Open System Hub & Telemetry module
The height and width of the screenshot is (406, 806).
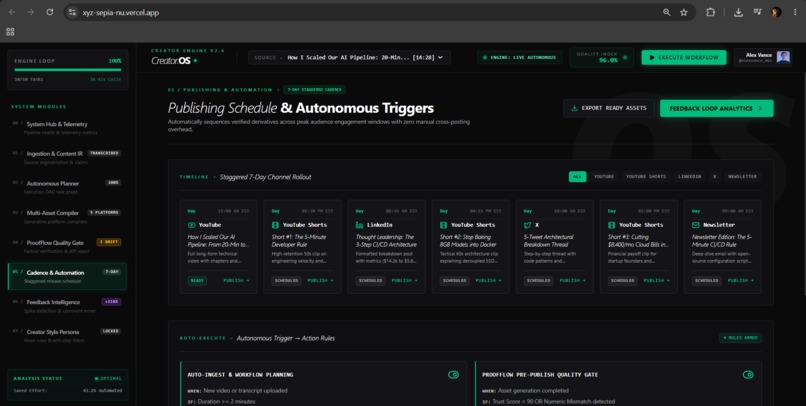coord(67,128)
